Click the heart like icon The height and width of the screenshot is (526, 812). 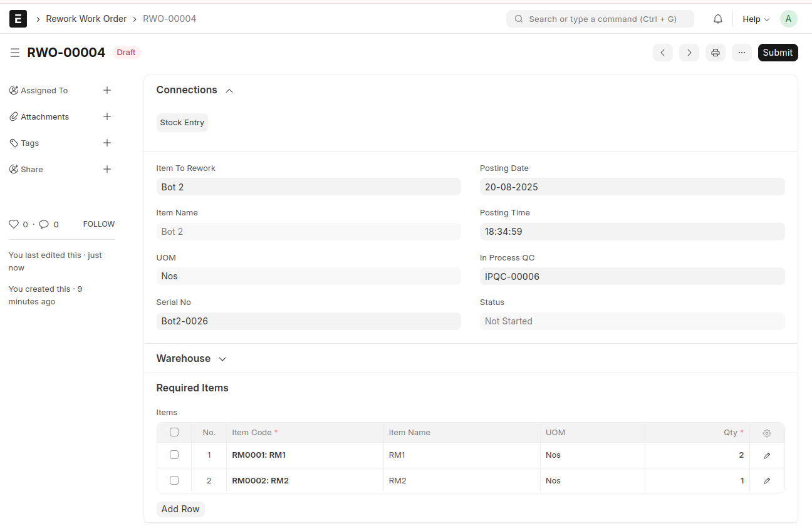14,224
